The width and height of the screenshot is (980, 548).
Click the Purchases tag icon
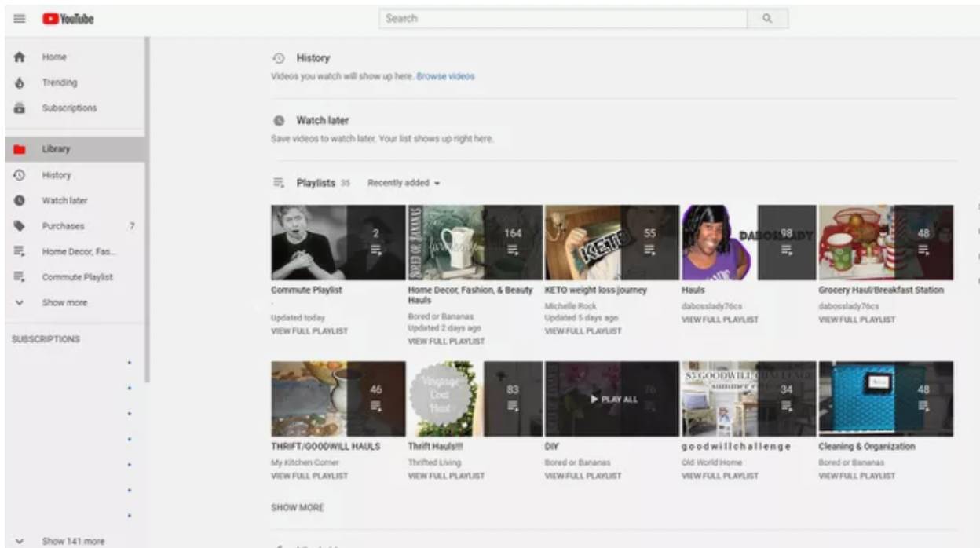pyautogui.click(x=20, y=226)
